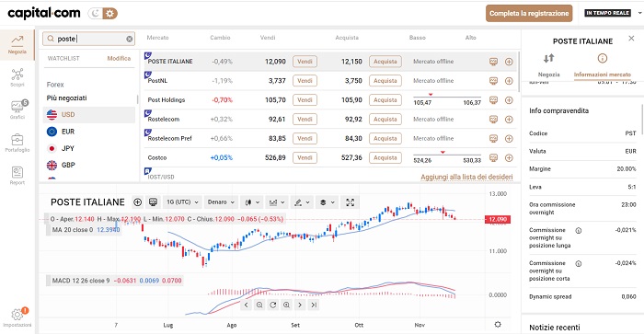Image resolution: width=644 pixels, height=334 pixels.
Task: Open the Scopri sidebar section
Action: pyautogui.click(x=17, y=77)
